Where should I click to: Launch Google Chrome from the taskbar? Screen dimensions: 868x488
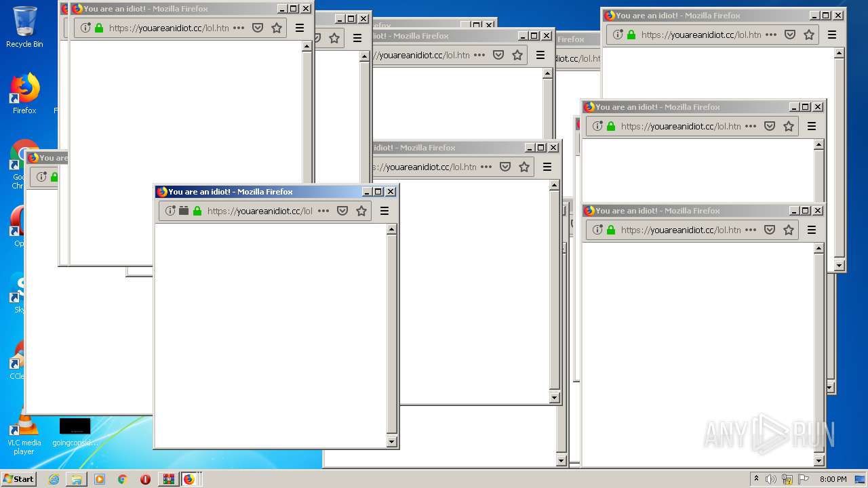[x=122, y=479]
